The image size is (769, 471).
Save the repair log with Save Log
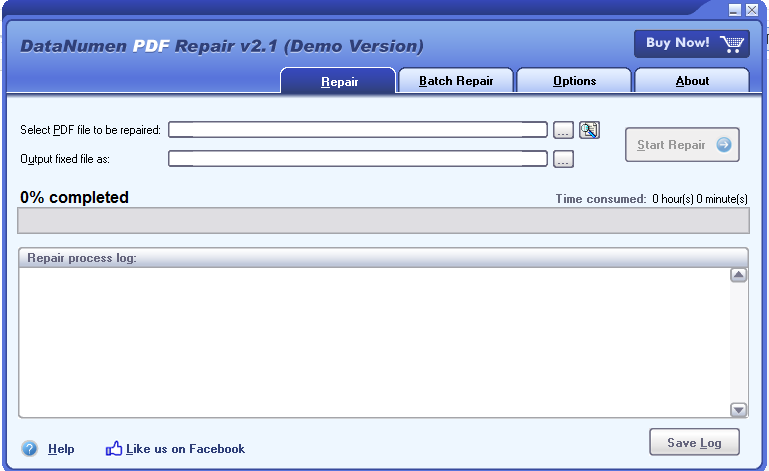(694, 442)
